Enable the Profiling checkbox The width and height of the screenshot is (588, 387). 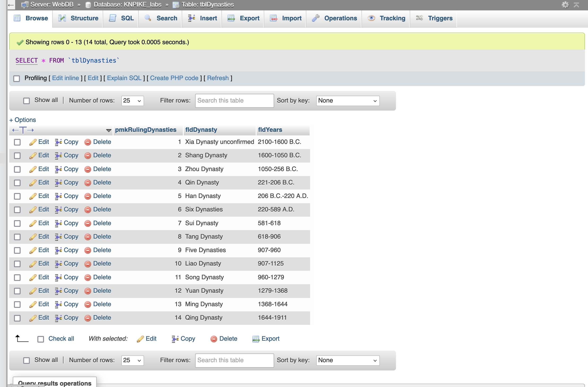coord(17,78)
